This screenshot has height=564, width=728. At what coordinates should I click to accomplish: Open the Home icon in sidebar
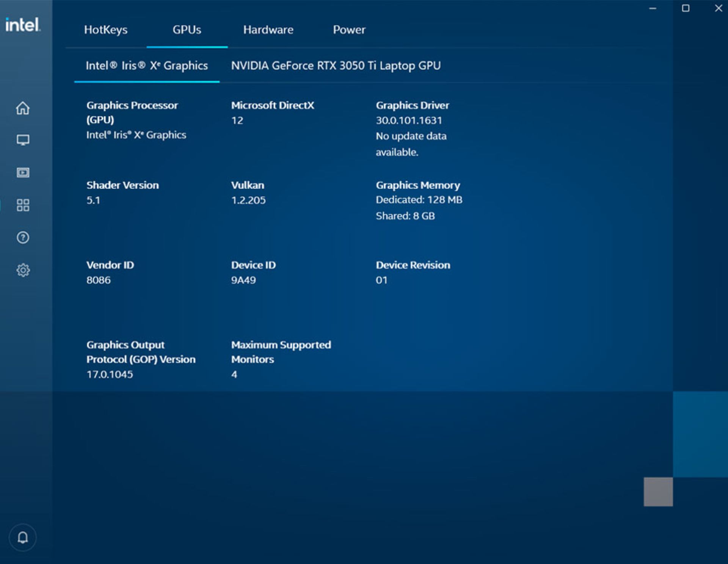tap(23, 108)
